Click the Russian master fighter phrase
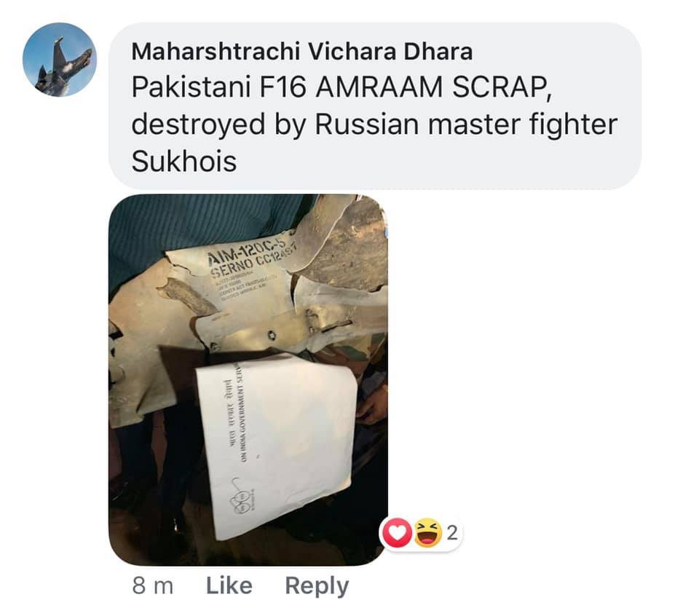 466,125
